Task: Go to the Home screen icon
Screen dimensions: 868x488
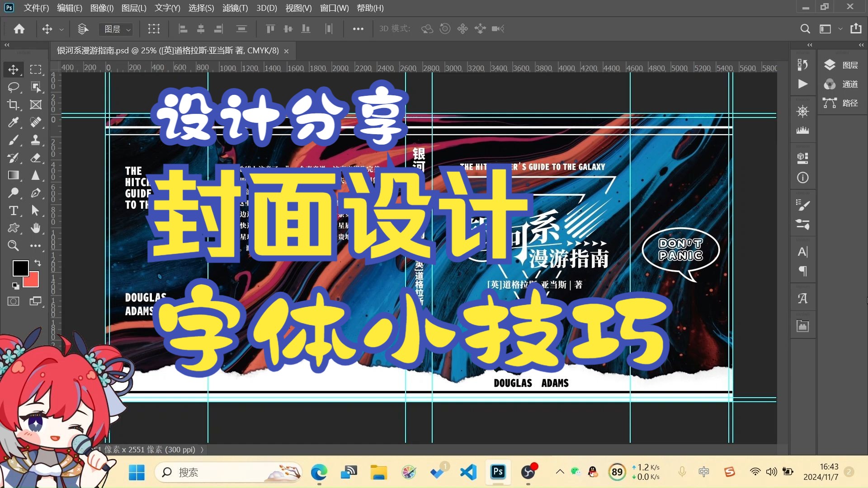Action: (x=19, y=29)
